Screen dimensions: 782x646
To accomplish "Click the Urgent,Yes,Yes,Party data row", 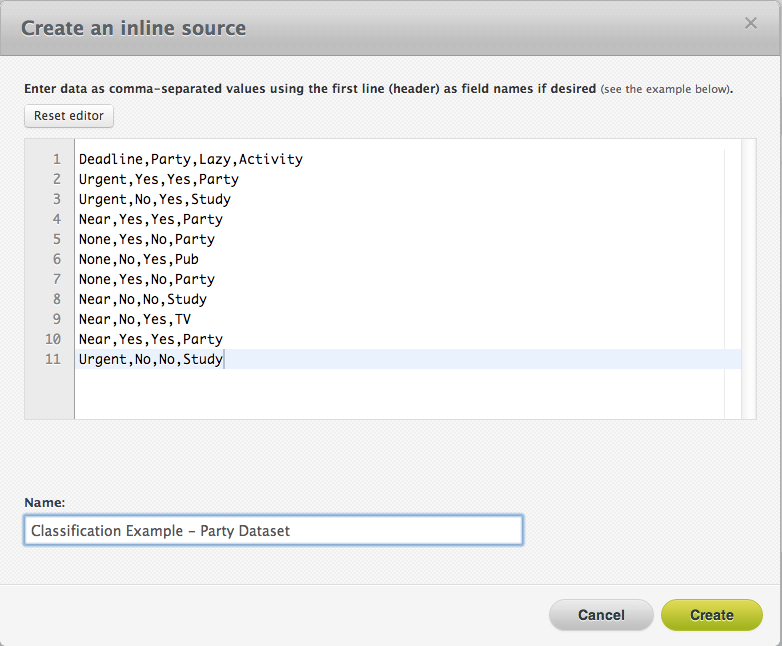I will pos(158,179).
